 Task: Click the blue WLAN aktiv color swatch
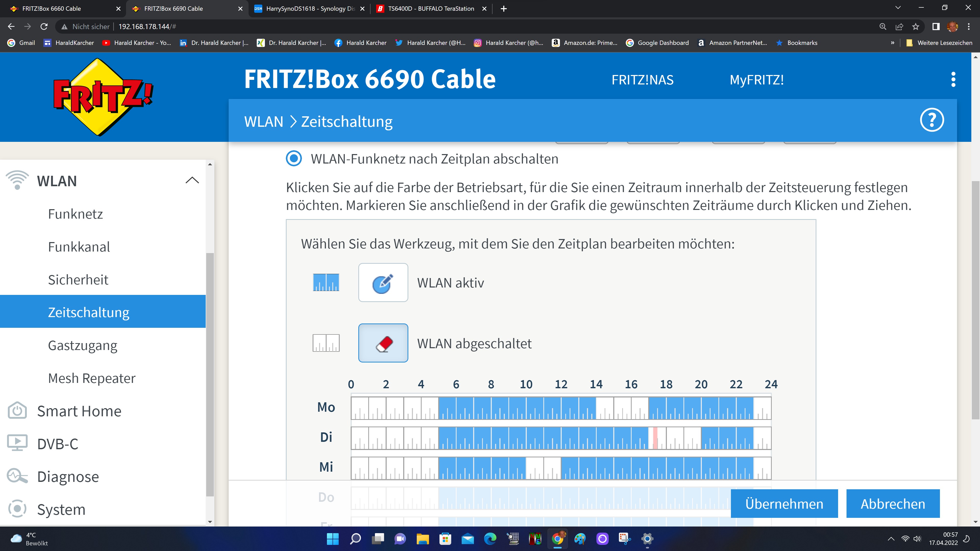point(326,283)
